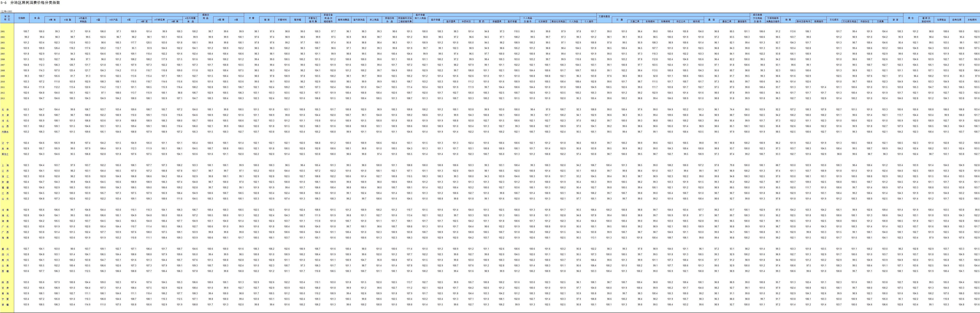Click the 娱乐教育文化用品及服务 header
This screenshot has width=980, height=313.
pyautogui.click(x=758, y=18)
